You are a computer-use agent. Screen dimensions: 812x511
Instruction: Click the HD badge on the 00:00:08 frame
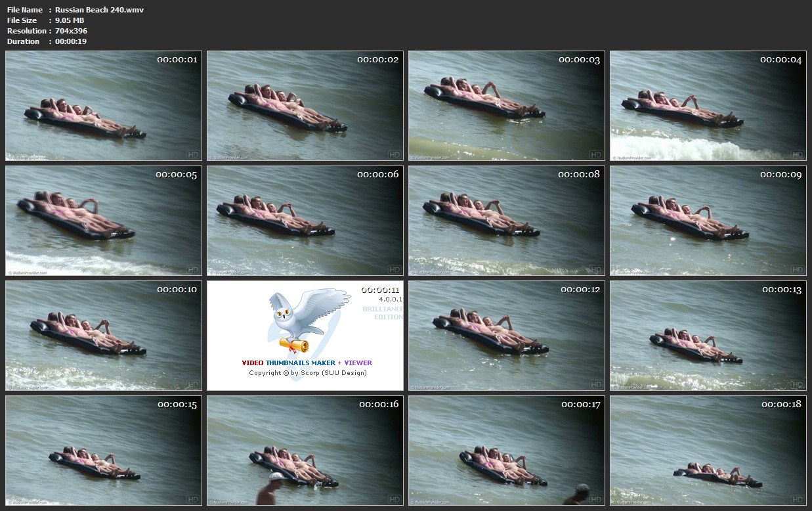595,269
